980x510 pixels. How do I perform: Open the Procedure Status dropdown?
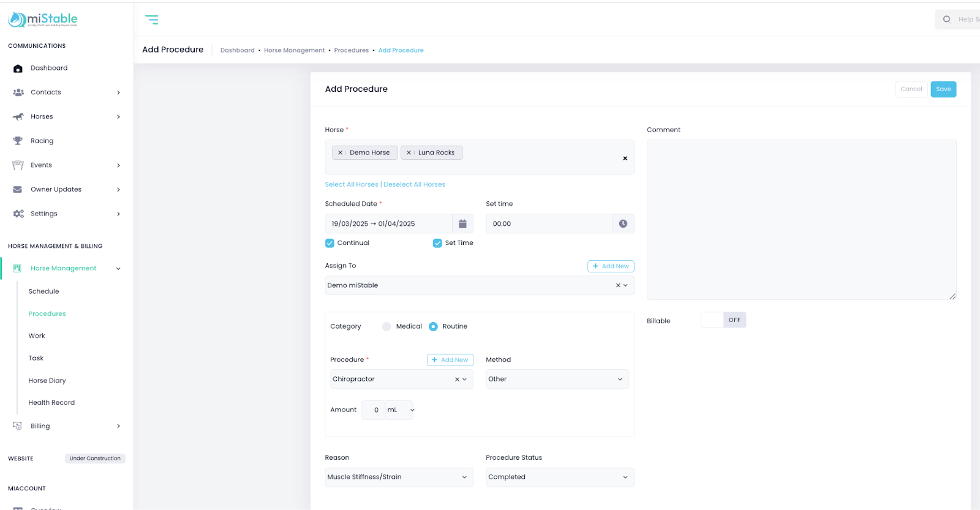[x=559, y=478]
